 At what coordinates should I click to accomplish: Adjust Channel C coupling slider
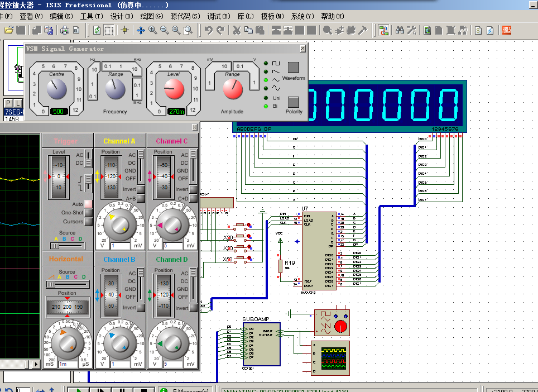tap(193, 167)
